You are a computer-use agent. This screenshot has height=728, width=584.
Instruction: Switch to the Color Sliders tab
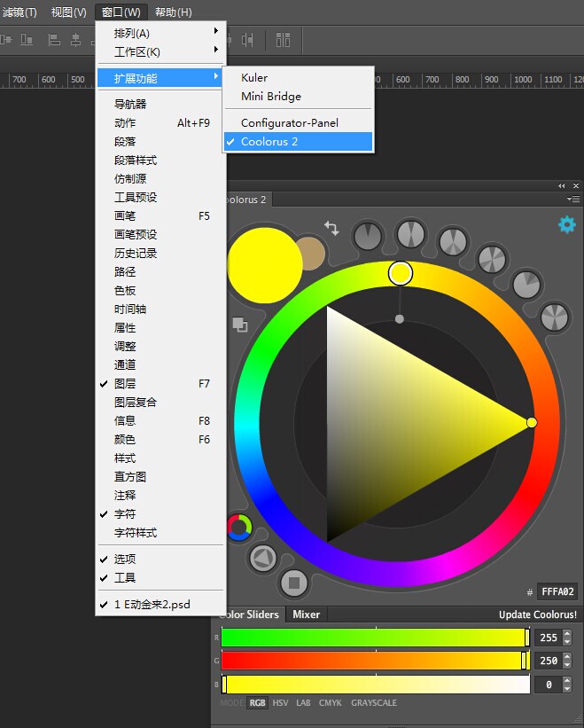coord(250,614)
